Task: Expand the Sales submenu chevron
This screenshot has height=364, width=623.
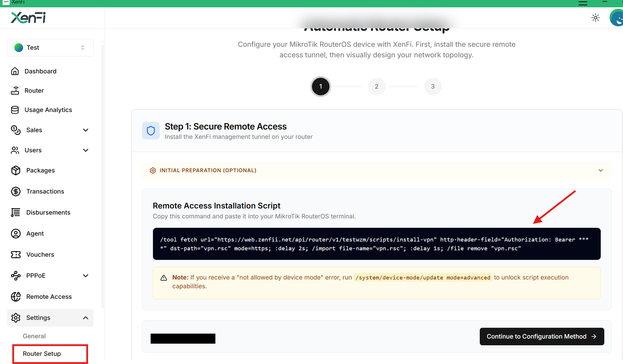Action: click(x=86, y=130)
